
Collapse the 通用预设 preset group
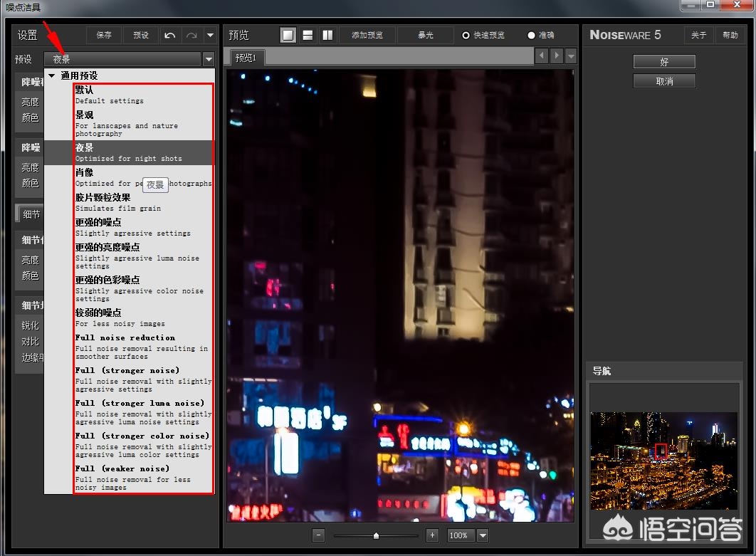(51, 75)
